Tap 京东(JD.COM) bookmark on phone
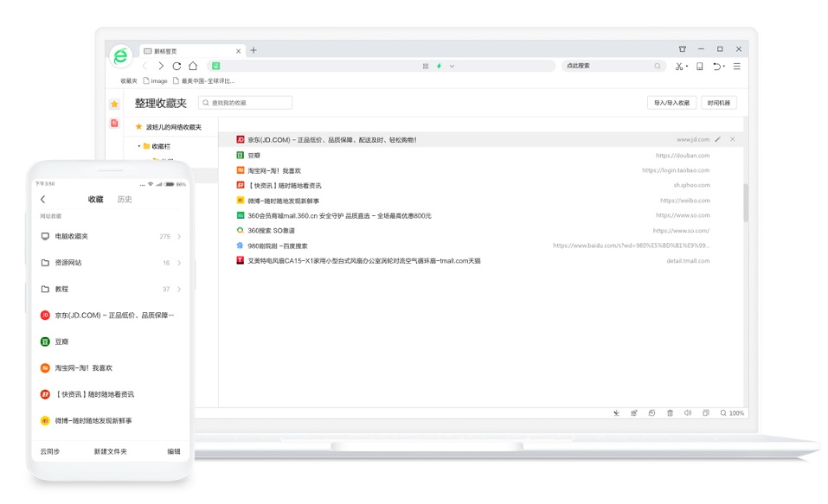Screen dimensions: 828x504 click(111, 315)
